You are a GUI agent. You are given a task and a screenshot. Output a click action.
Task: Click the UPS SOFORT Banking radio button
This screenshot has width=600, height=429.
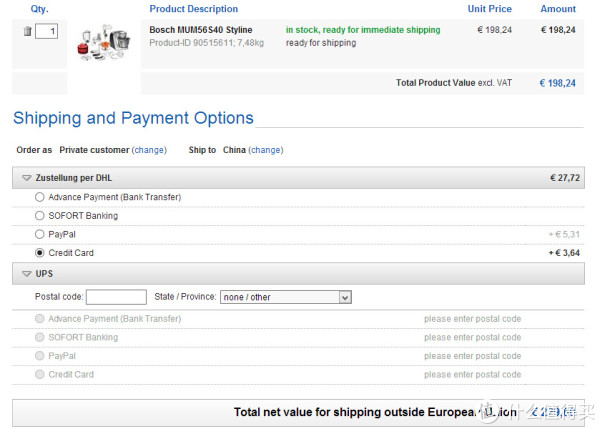point(39,337)
